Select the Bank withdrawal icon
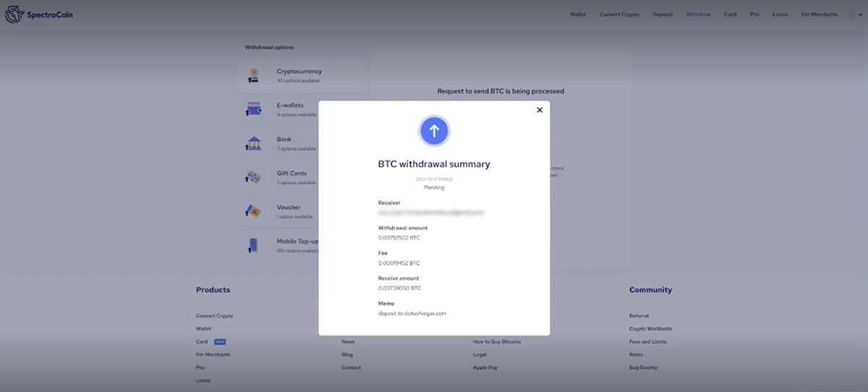 (x=254, y=143)
